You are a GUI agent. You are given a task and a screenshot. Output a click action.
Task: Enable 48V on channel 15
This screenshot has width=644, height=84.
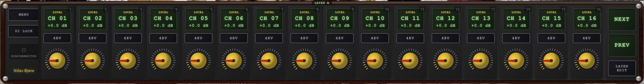551,38
